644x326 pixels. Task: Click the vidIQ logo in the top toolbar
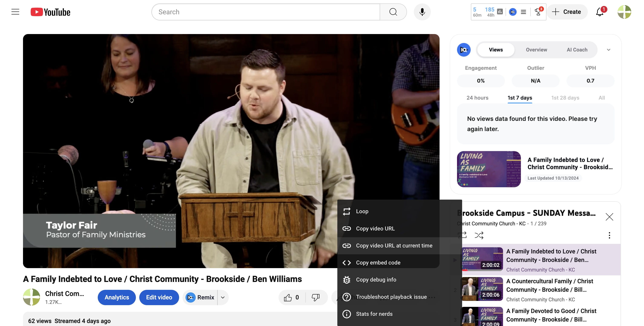pyautogui.click(x=513, y=12)
